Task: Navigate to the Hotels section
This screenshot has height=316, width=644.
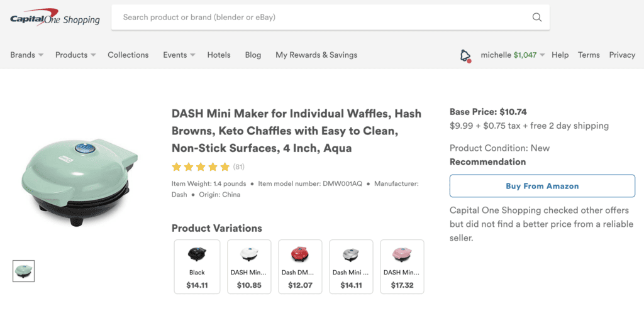Action: tap(219, 55)
